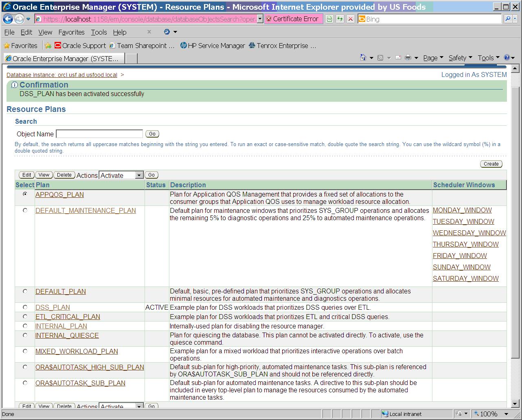Open the Database Instance breadcrumb link
The width and height of the screenshot is (522, 420).
click(62, 75)
